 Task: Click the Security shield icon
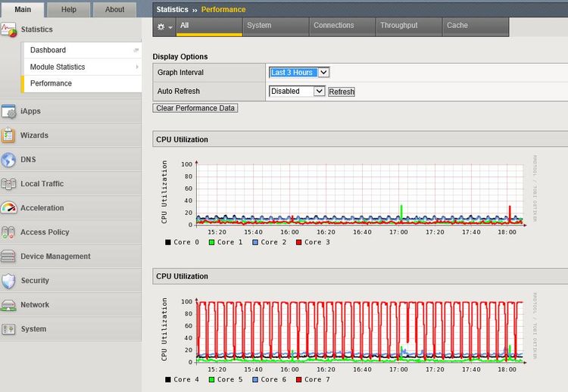(x=9, y=281)
